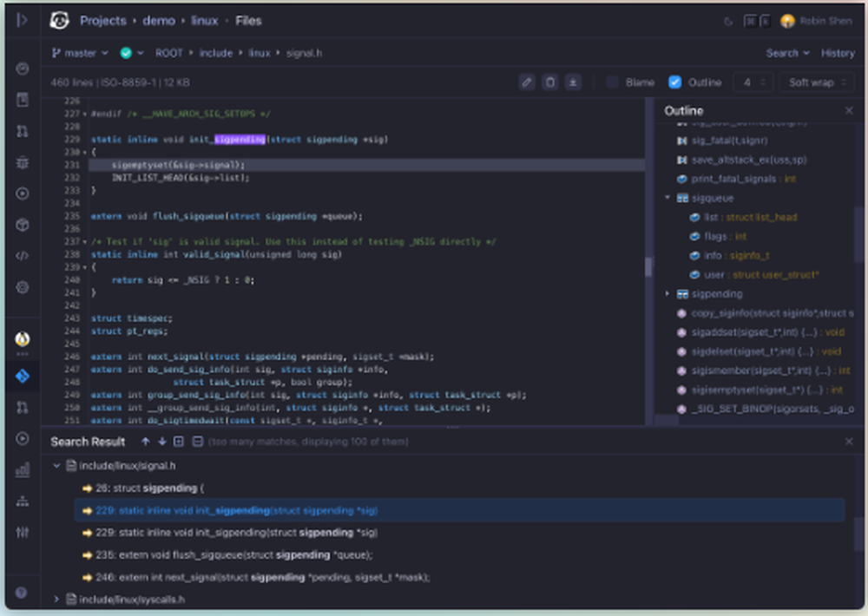Select user : struct user_struct* outline item

click(x=761, y=274)
